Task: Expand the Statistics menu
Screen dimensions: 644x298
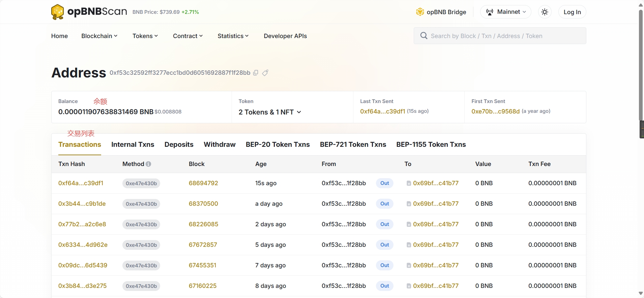Action: point(233,36)
